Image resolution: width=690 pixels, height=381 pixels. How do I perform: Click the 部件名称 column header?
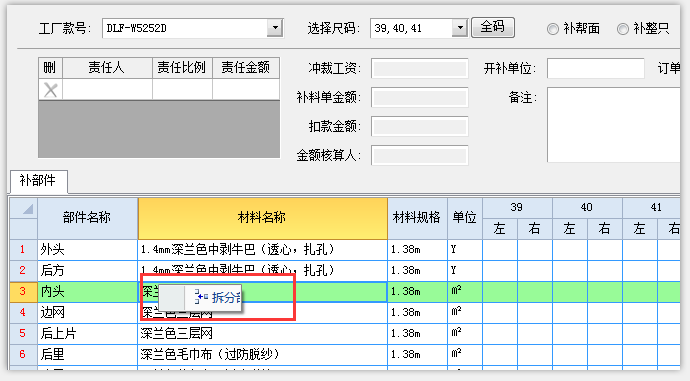click(87, 218)
